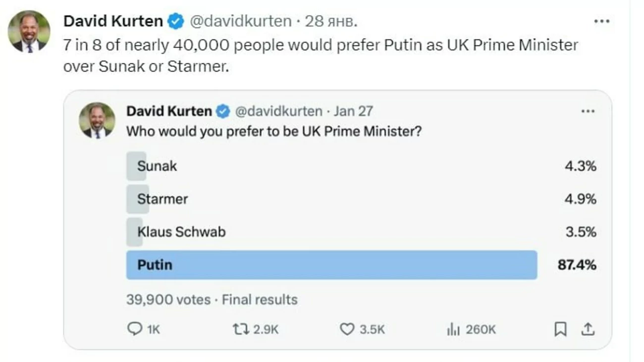Image resolution: width=644 pixels, height=362 pixels.
Task: Click the share upload icon
Action: coord(588,329)
